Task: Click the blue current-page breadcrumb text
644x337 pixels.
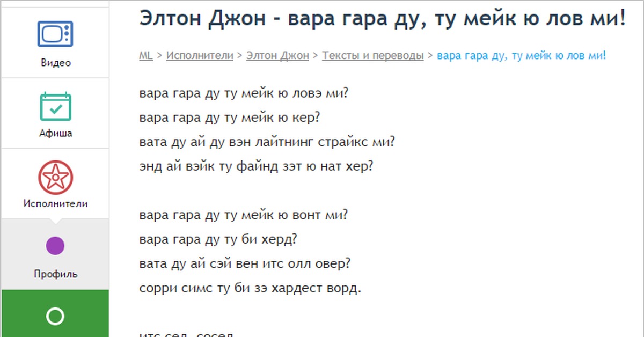Action: [522, 55]
